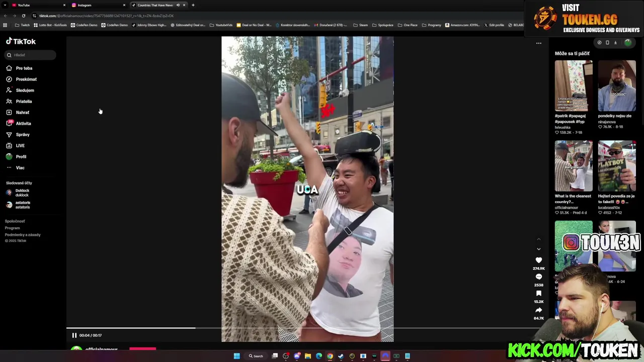Go to next video with down chevron

pyautogui.click(x=538, y=249)
